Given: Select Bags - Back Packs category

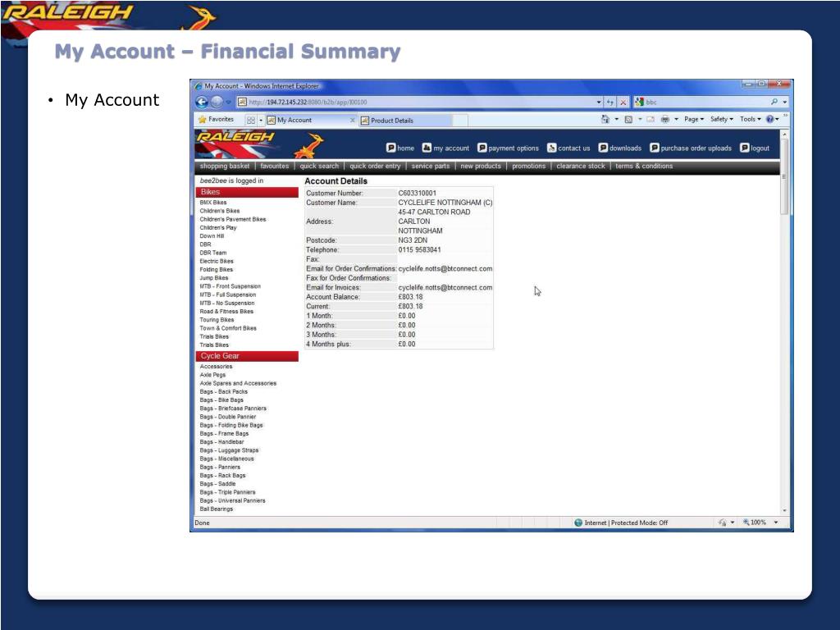Looking at the screenshot, I should (x=223, y=391).
